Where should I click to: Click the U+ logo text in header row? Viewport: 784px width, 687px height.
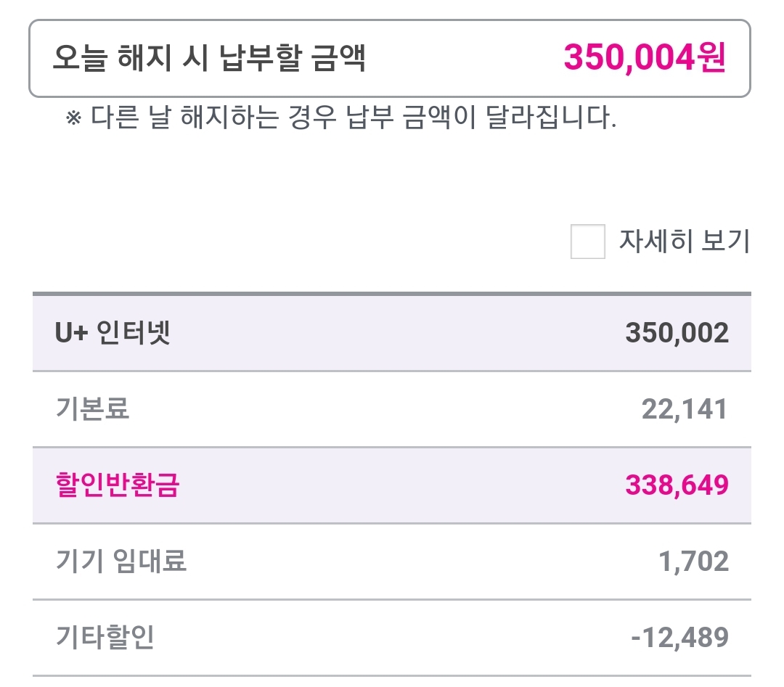tap(71, 333)
